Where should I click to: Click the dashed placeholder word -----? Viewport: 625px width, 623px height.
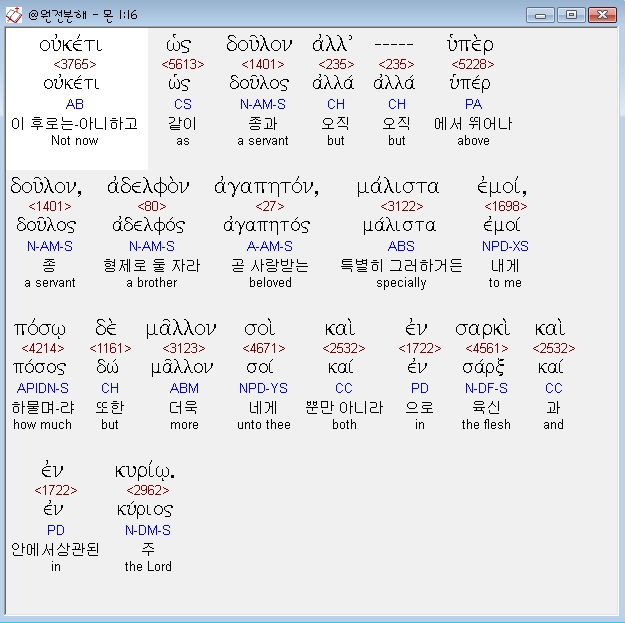coord(394,45)
